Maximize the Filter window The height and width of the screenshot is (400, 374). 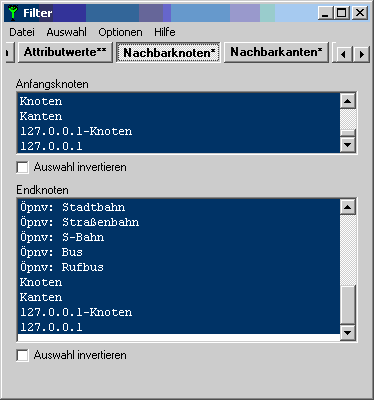coord(342,13)
